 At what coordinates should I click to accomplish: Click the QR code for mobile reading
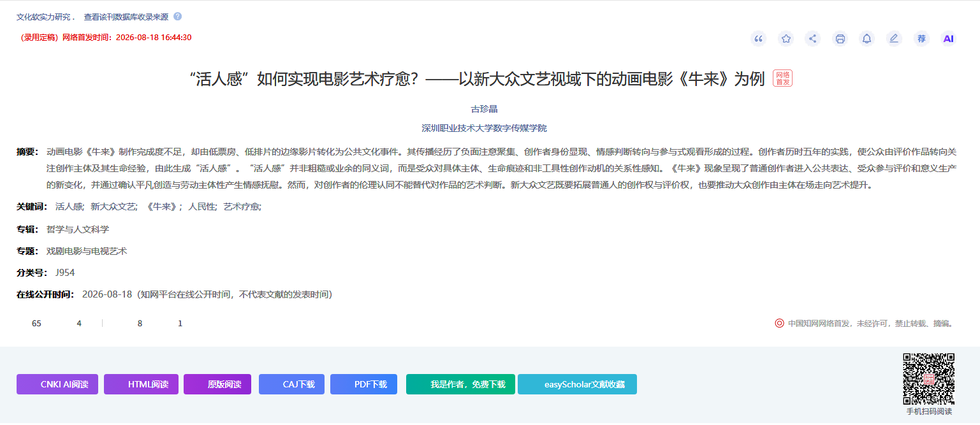(x=928, y=378)
